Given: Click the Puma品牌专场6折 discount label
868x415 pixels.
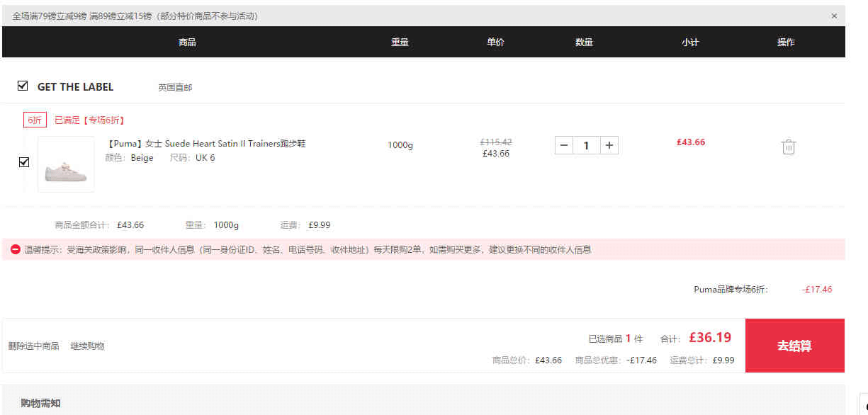Looking at the screenshot, I should pos(731,290).
